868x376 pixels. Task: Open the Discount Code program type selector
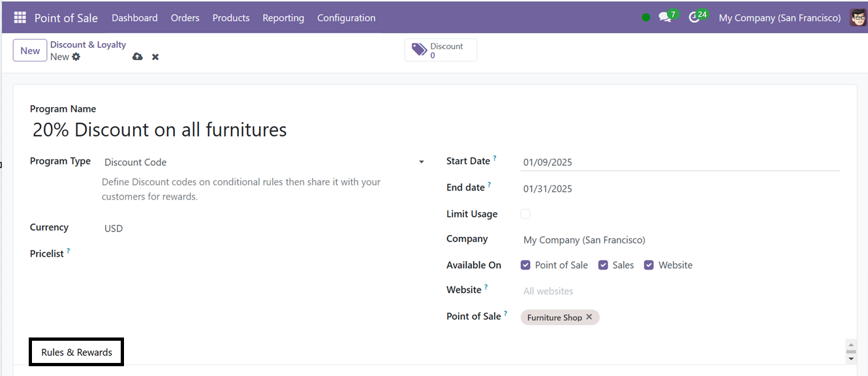[264, 162]
